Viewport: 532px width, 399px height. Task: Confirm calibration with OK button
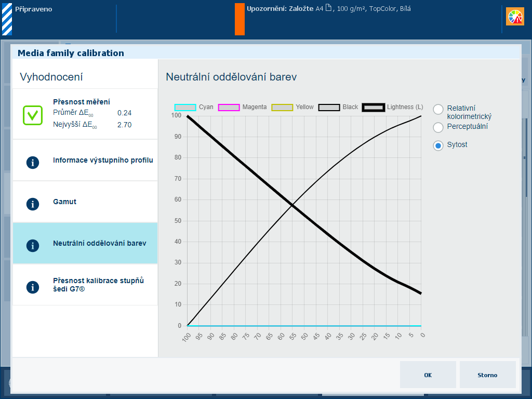428,375
